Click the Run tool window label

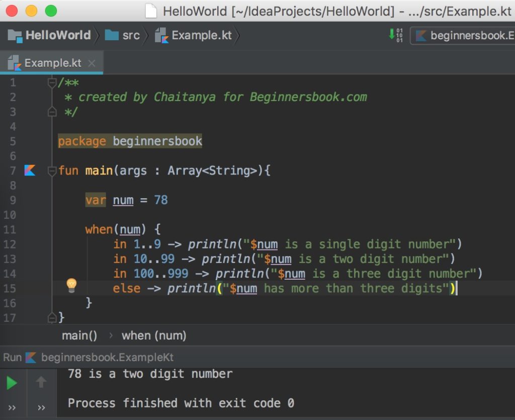tap(13, 357)
